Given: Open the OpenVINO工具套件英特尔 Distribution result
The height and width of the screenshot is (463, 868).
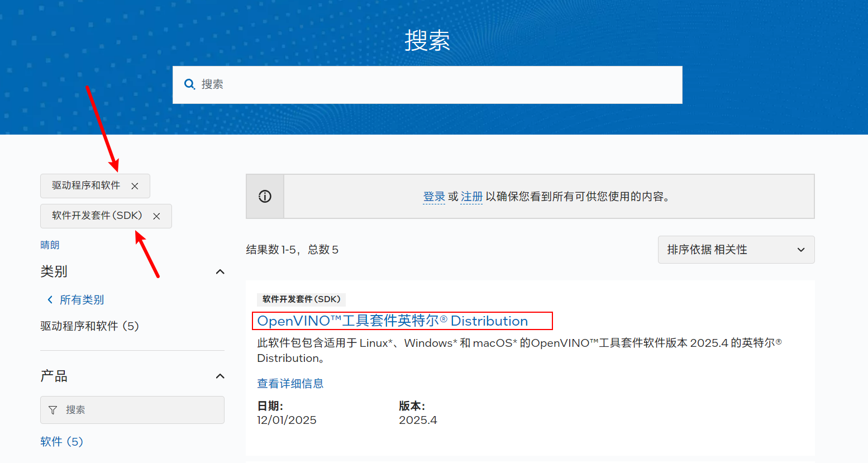Looking at the screenshot, I should (x=392, y=321).
